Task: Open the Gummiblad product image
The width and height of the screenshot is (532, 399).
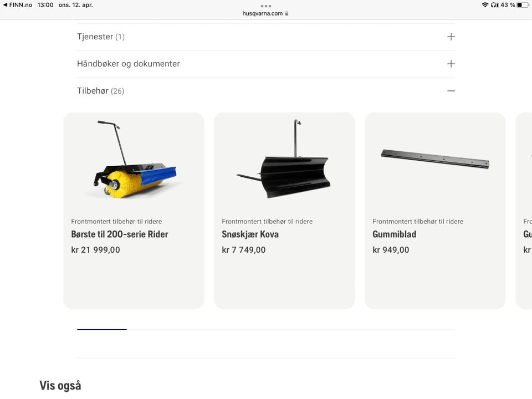Action: point(435,159)
